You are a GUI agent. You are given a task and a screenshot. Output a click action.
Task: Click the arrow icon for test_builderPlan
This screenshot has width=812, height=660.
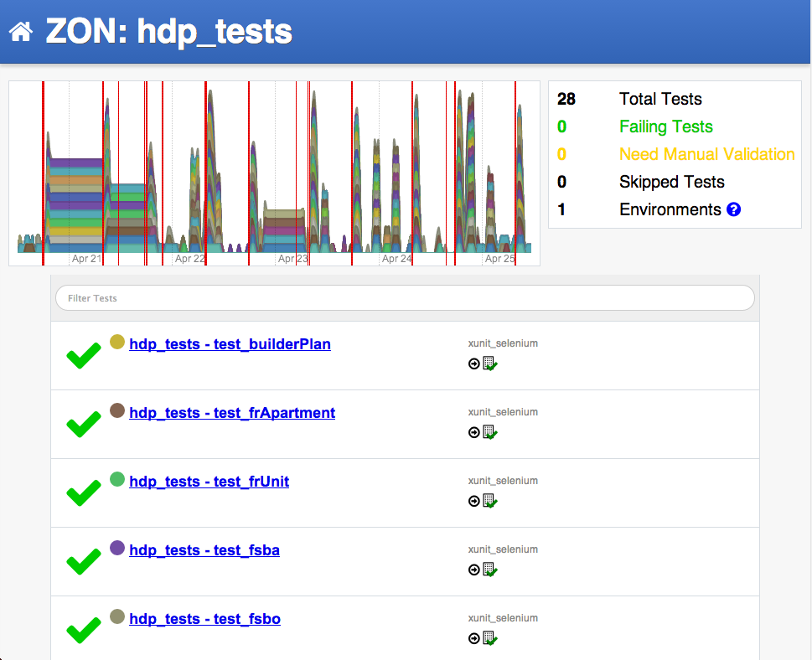[474, 364]
